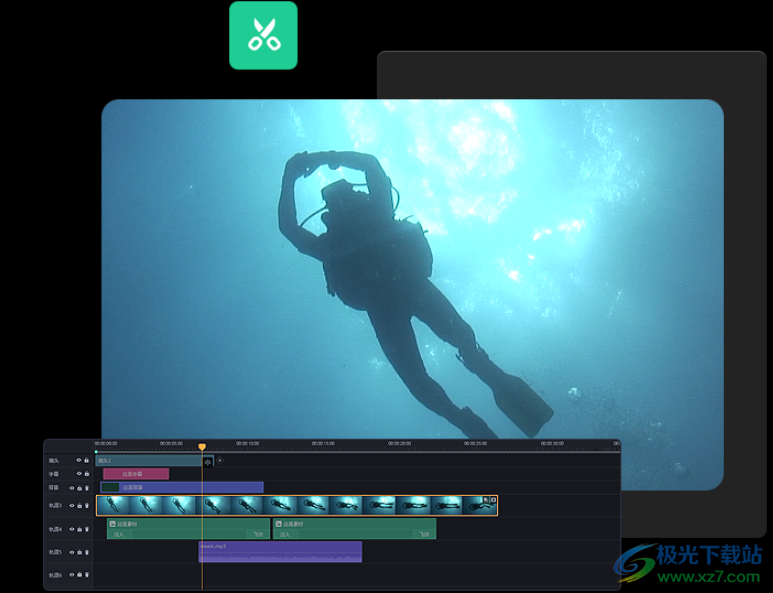This screenshot has width=773, height=593.
Task: Toggle the lock on the 镜头 track
Action: click(x=87, y=461)
